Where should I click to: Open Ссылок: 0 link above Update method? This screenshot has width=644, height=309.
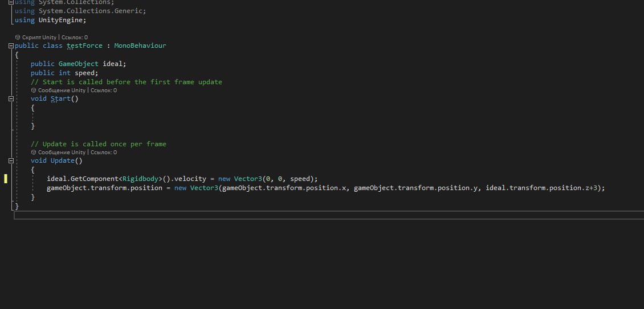[104, 153]
